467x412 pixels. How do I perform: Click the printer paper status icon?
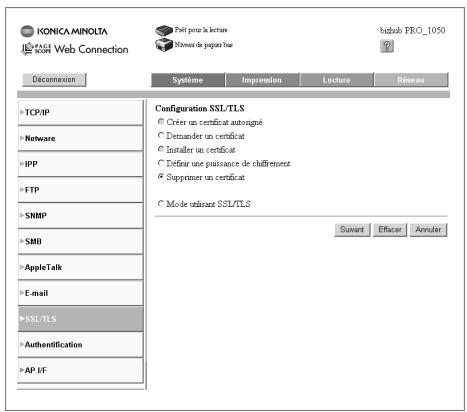pyautogui.click(x=164, y=45)
